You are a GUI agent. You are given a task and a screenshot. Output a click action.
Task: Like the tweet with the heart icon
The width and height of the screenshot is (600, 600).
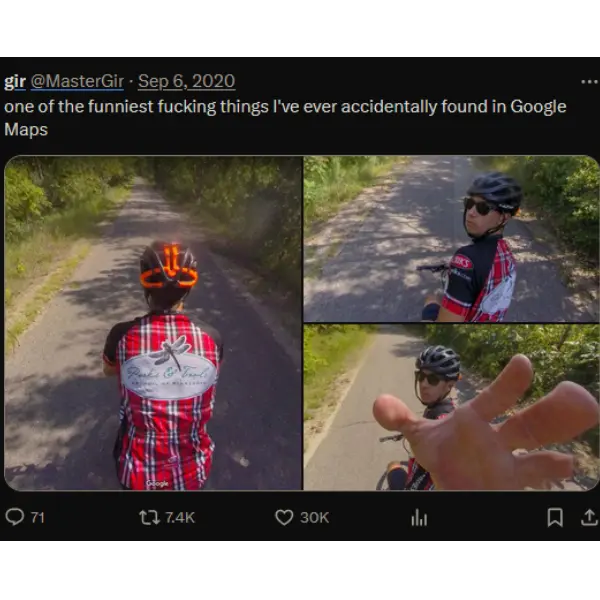[284, 517]
